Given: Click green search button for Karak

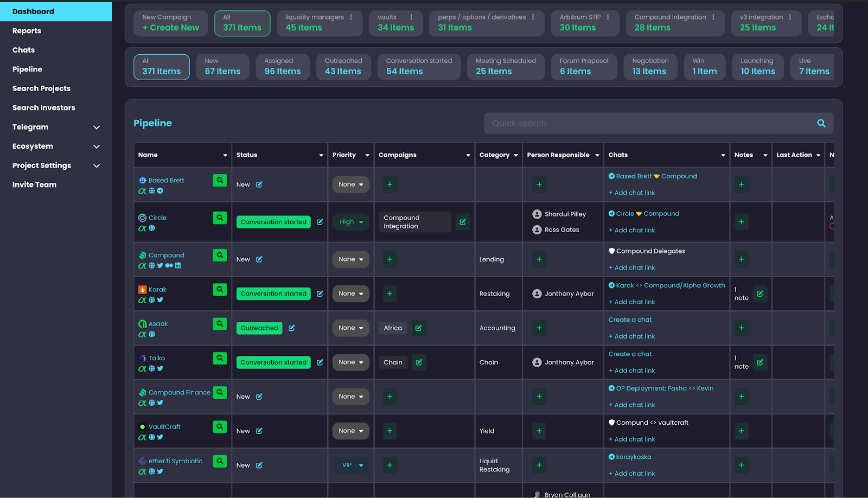Looking at the screenshot, I should click(x=220, y=289).
